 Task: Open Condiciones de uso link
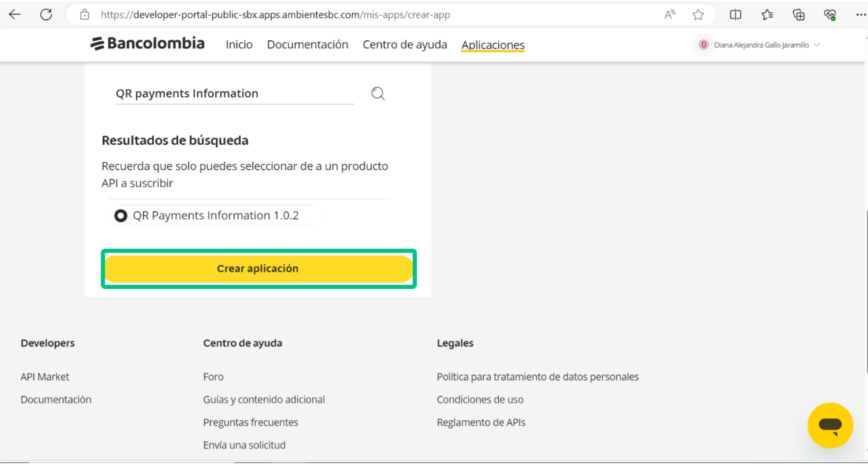(480, 399)
